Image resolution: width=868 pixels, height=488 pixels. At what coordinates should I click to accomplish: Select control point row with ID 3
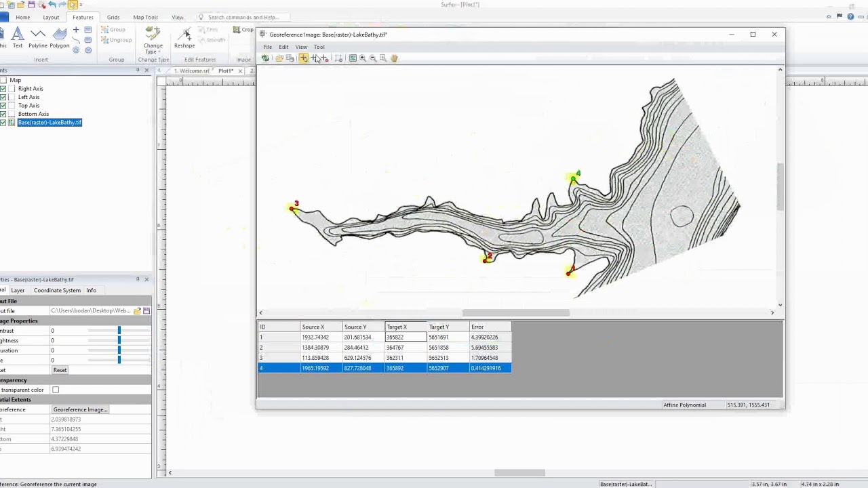coord(384,358)
